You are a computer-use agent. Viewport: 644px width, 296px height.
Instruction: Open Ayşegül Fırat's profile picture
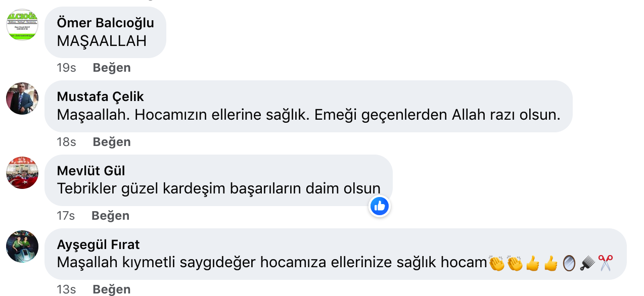[x=22, y=246]
